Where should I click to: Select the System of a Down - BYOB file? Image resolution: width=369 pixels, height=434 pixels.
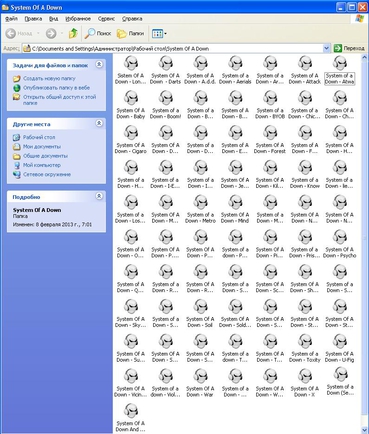(x=270, y=104)
